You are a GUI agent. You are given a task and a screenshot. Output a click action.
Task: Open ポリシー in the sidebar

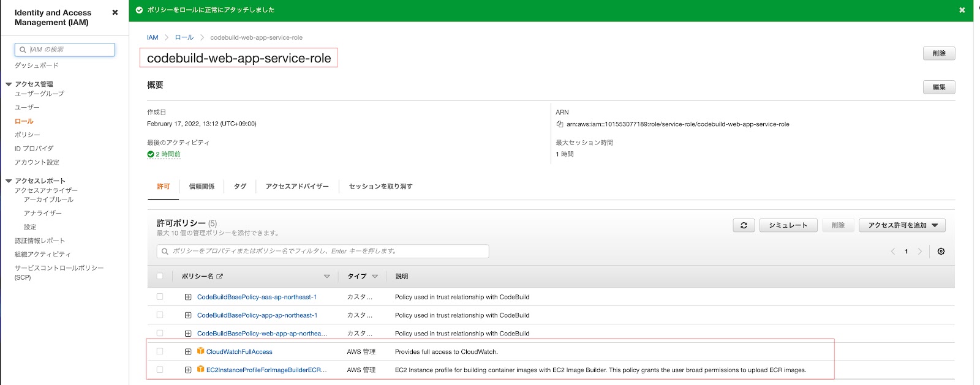28,135
